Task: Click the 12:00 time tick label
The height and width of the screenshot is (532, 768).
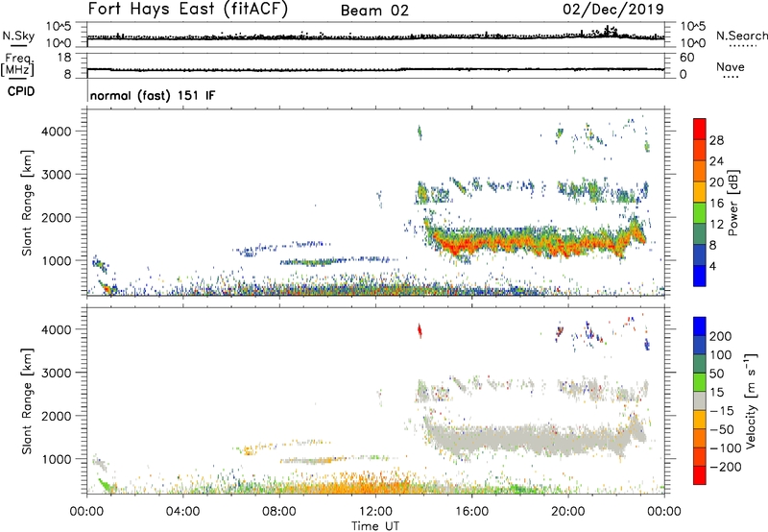Action: point(375,512)
